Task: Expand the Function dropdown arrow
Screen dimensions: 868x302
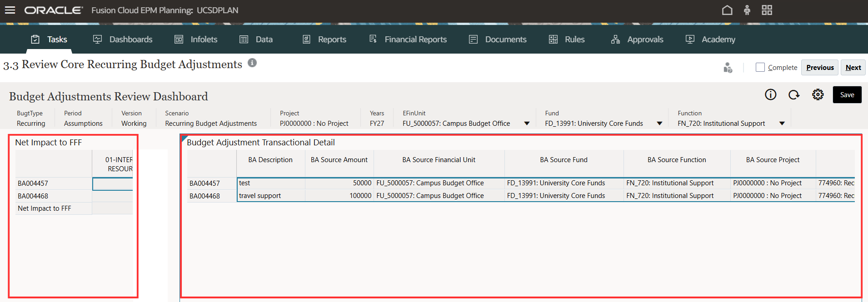Action: point(782,124)
